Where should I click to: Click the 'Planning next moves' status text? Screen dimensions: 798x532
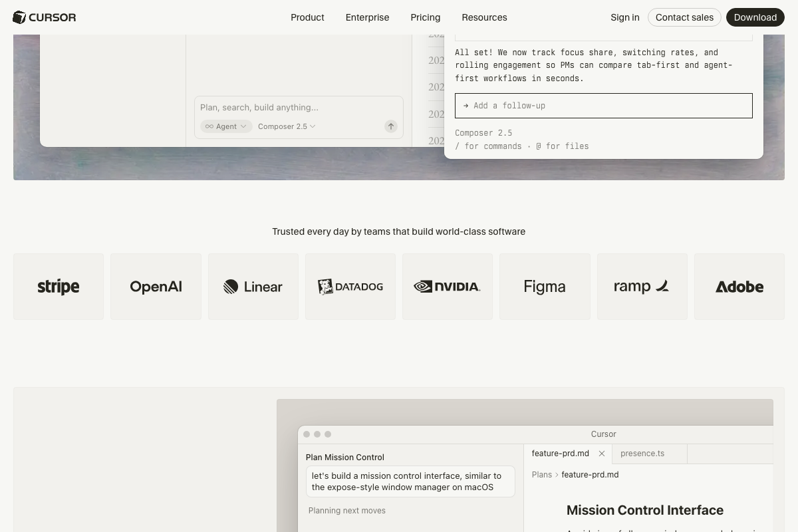(x=347, y=511)
